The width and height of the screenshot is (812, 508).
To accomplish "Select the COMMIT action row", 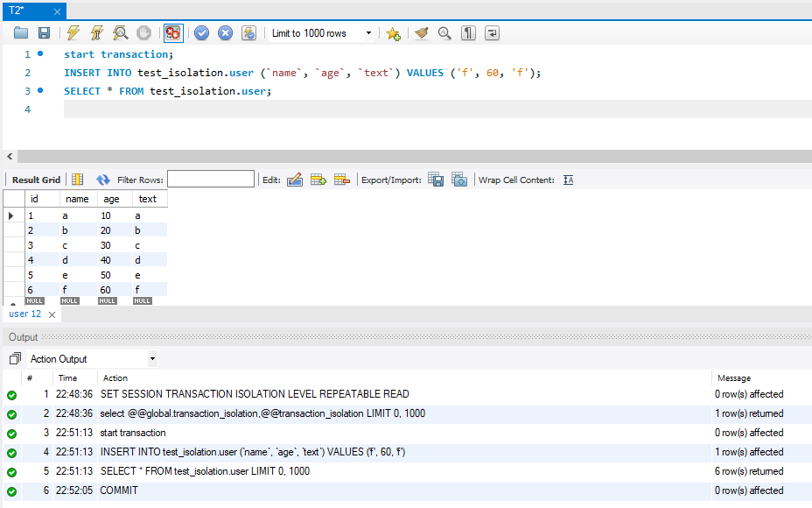I will point(407,490).
